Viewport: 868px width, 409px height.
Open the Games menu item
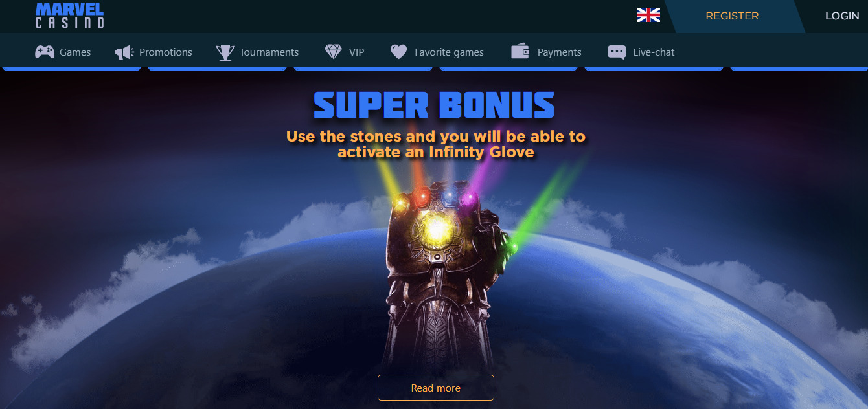coord(75,52)
